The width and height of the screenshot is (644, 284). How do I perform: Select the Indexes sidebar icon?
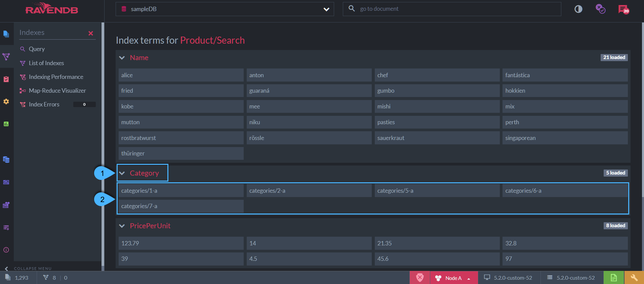pyautogui.click(x=6, y=56)
